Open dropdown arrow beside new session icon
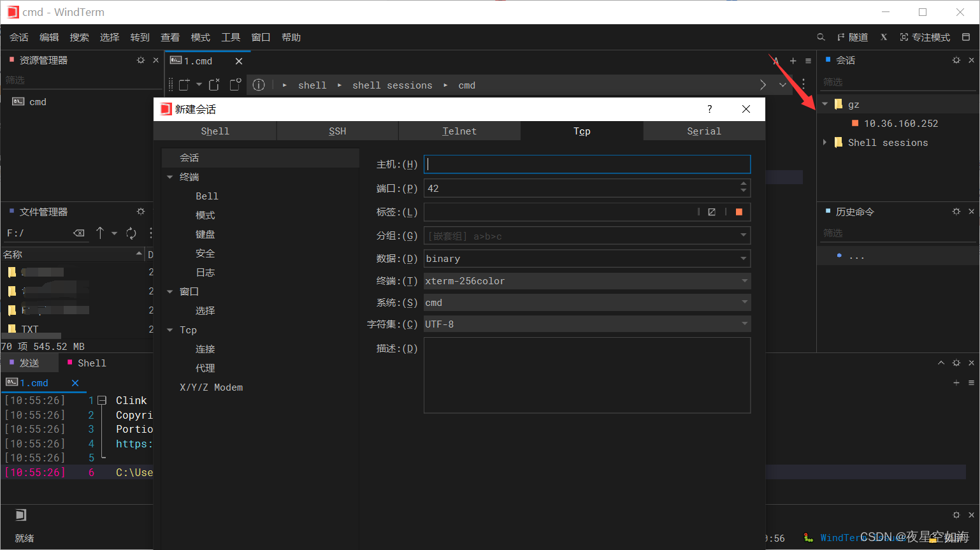Image resolution: width=980 pixels, height=550 pixels. [x=199, y=85]
